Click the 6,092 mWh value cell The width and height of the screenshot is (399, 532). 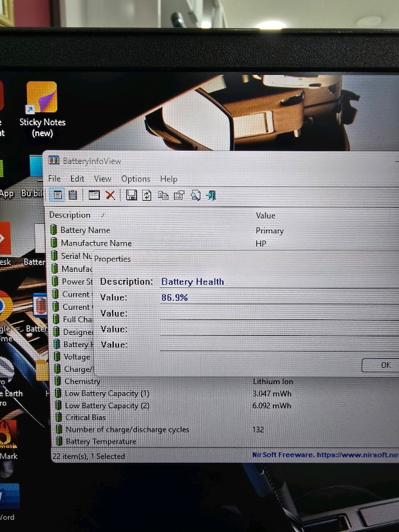271,405
